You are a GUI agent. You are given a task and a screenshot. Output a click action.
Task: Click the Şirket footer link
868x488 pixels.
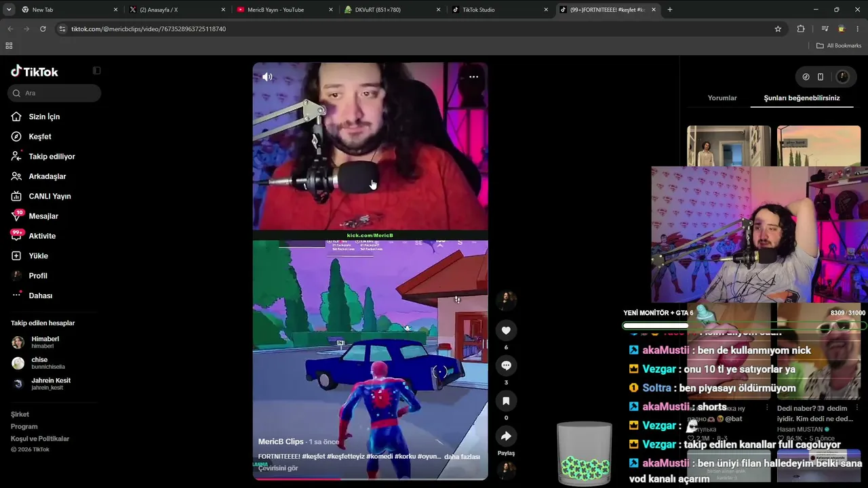click(x=20, y=414)
